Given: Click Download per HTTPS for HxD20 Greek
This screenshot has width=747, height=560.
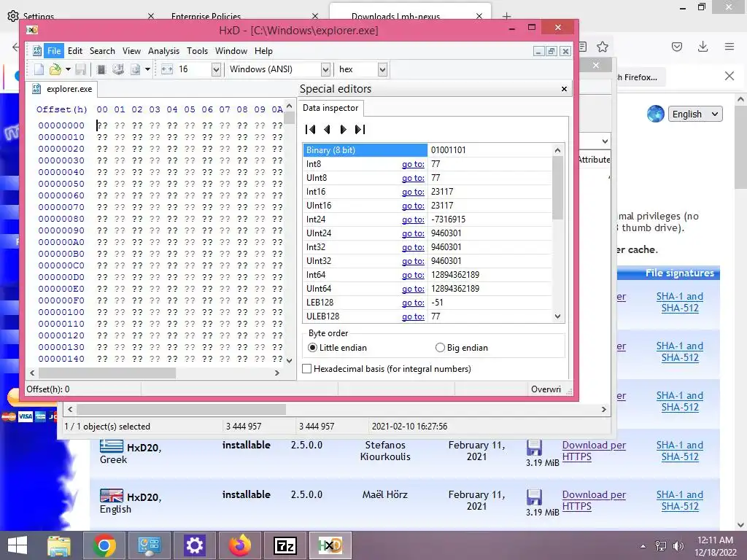Looking at the screenshot, I should click(x=594, y=451).
